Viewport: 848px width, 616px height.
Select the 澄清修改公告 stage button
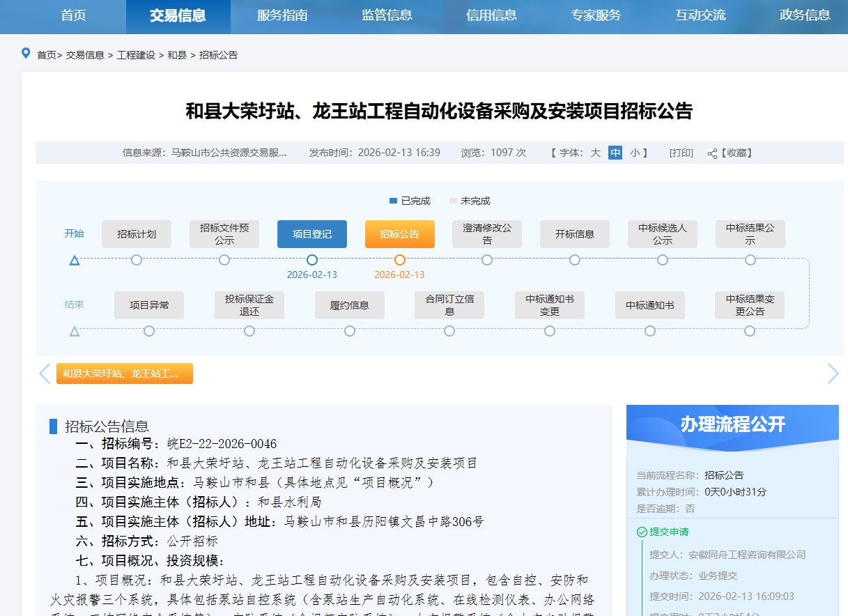[x=487, y=234]
